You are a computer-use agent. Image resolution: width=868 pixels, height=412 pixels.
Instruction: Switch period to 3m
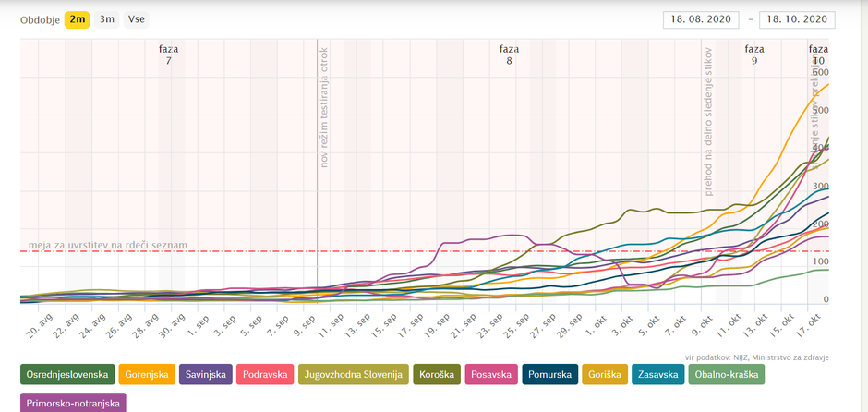(107, 19)
